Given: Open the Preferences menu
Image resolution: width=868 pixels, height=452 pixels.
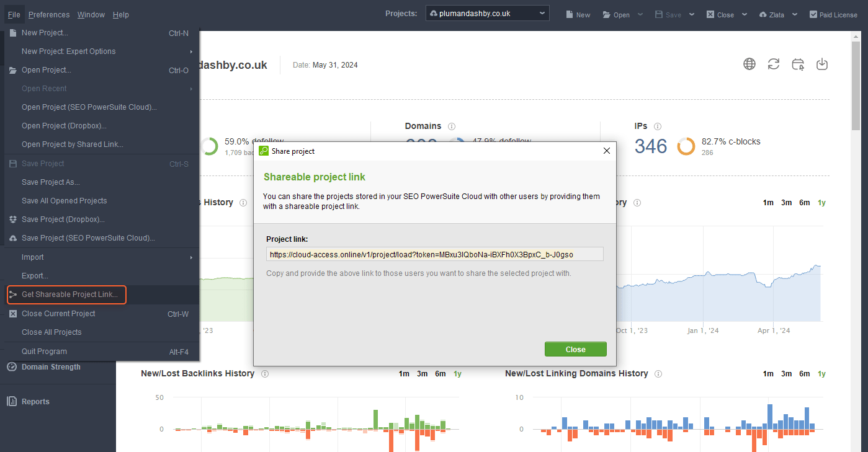Looking at the screenshot, I should (49, 15).
